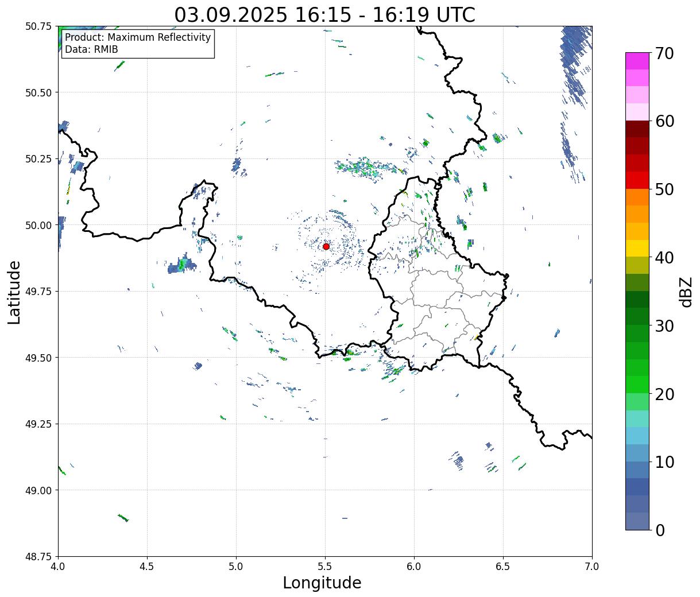Click the colorbar tick label 30
The image size is (700, 597).
pos(664,326)
